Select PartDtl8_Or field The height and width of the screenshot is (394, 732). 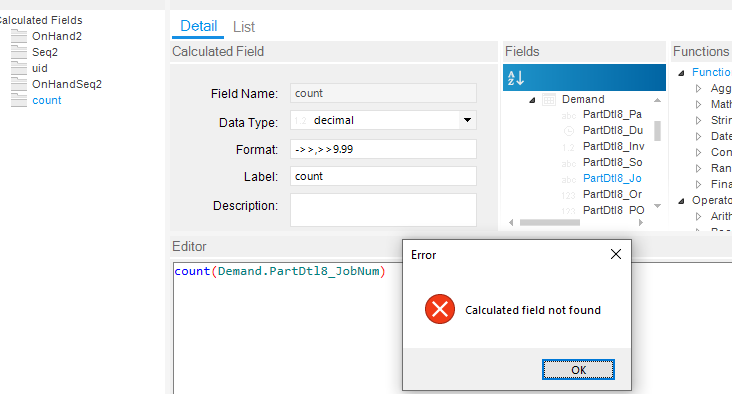point(612,194)
